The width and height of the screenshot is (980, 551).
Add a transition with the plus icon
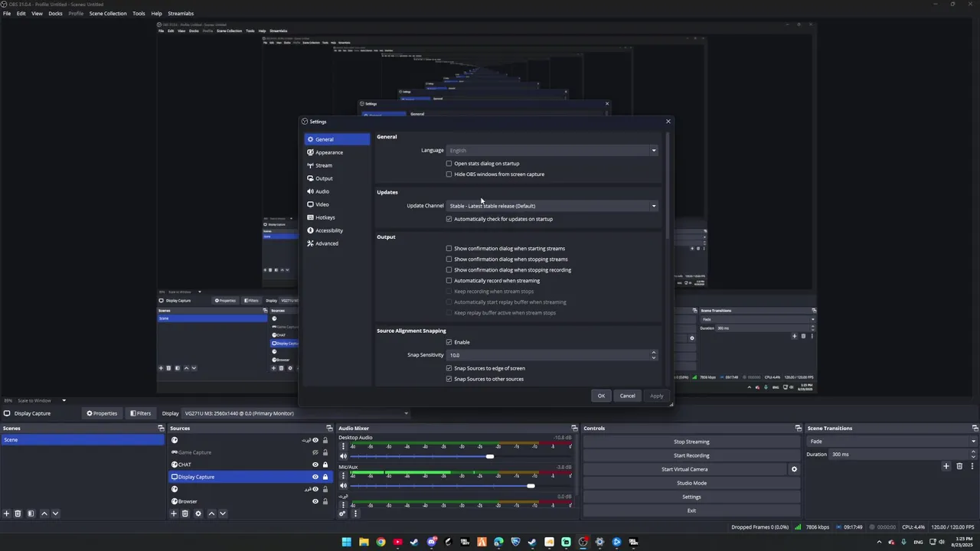tap(946, 466)
